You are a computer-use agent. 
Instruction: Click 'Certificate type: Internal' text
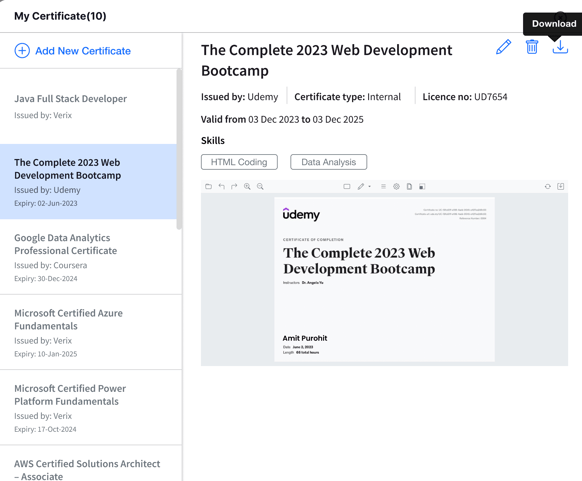pos(347,97)
